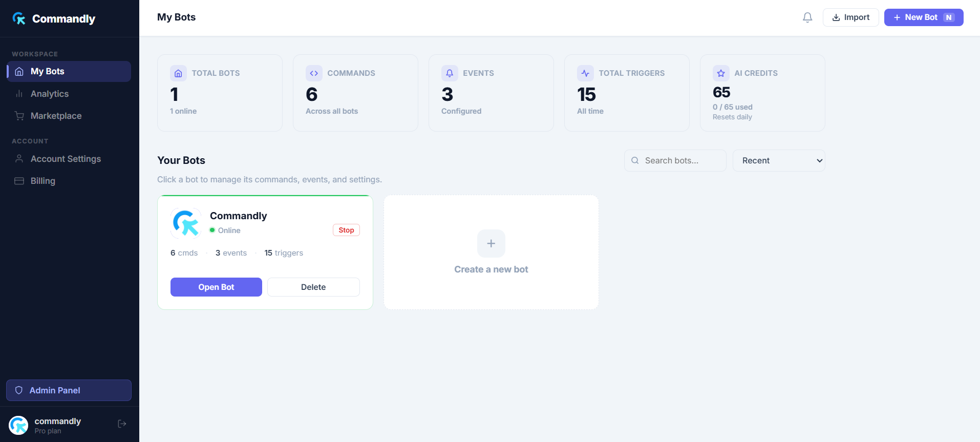Click the search magnifier icon

click(x=635, y=160)
